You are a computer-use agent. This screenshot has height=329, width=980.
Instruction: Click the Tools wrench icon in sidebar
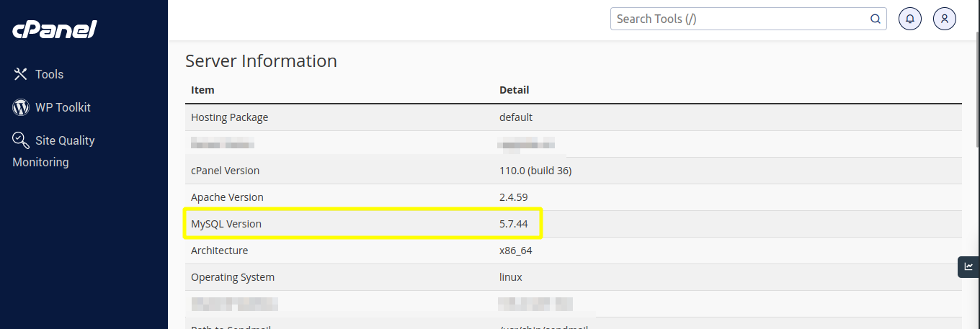pos(21,74)
